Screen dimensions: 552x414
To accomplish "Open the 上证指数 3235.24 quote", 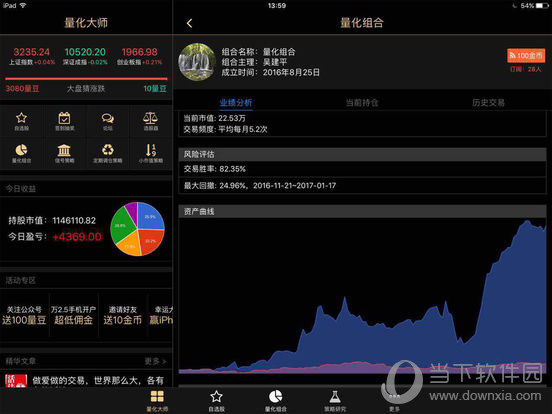I will click(x=32, y=56).
